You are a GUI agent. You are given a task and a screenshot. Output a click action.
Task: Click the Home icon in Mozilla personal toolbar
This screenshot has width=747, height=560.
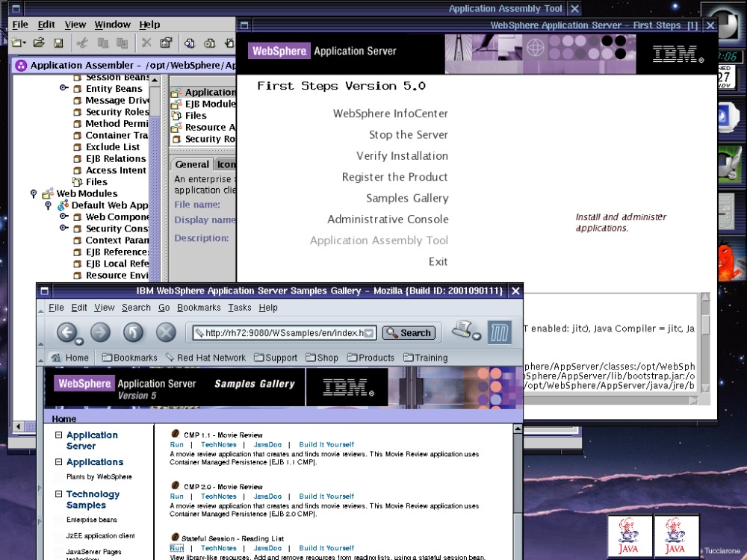pyautogui.click(x=56, y=358)
